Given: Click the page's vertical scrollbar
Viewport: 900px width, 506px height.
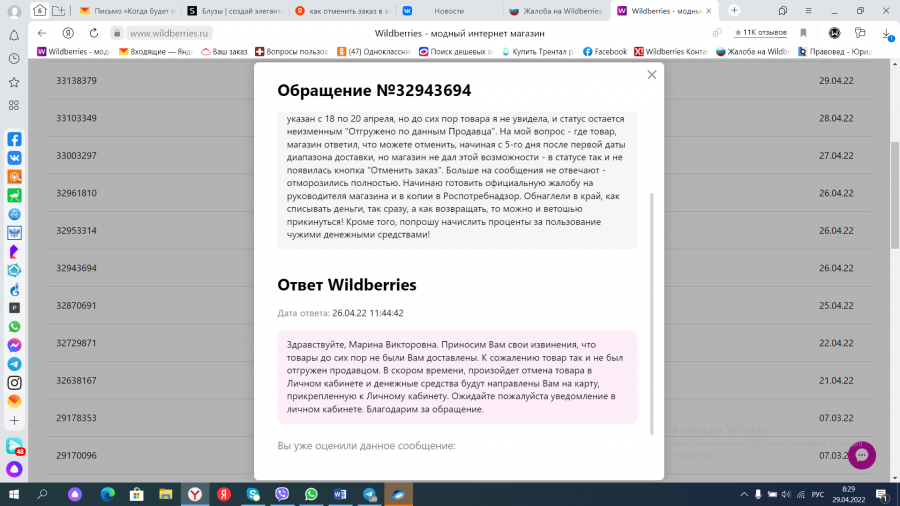Looking at the screenshot, I should pyautogui.click(x=895, y=195).
